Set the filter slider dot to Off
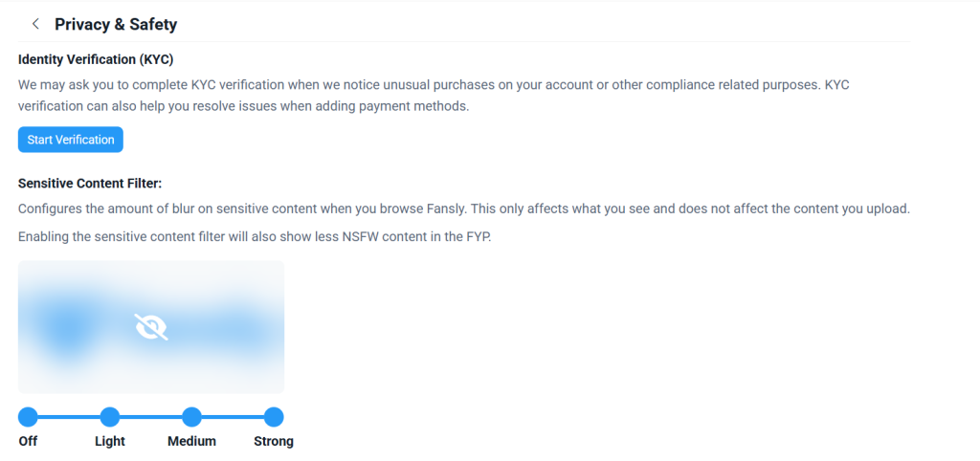Screen dimensions: 980x461 pos(28,417)
